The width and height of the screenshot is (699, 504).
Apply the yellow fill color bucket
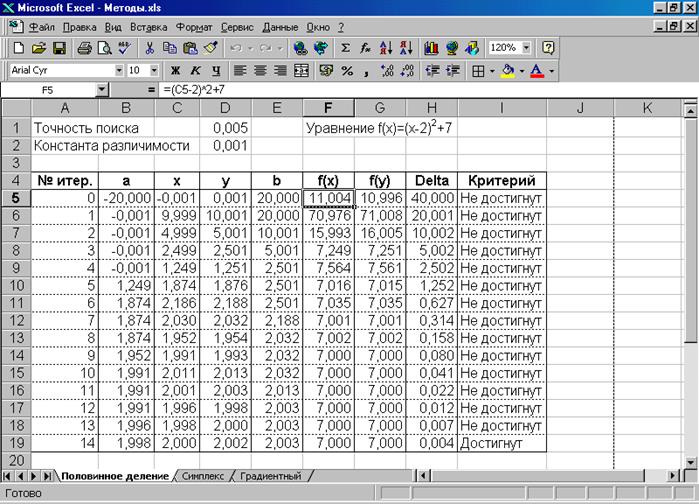(508, 70)
